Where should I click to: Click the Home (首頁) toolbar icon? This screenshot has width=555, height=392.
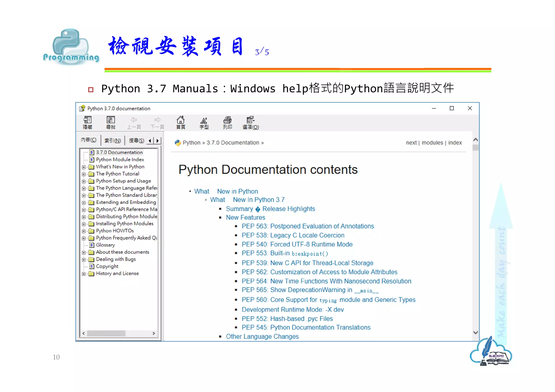(181, 120)
